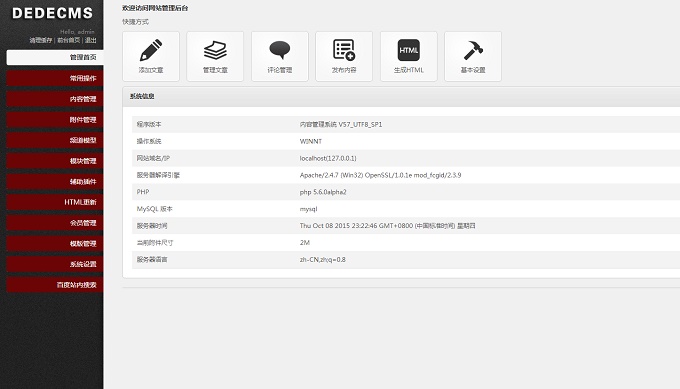The height and width of the screenshot is (389, 680).
Task: Click the PHP row label
Action: (x=143, y=192)
